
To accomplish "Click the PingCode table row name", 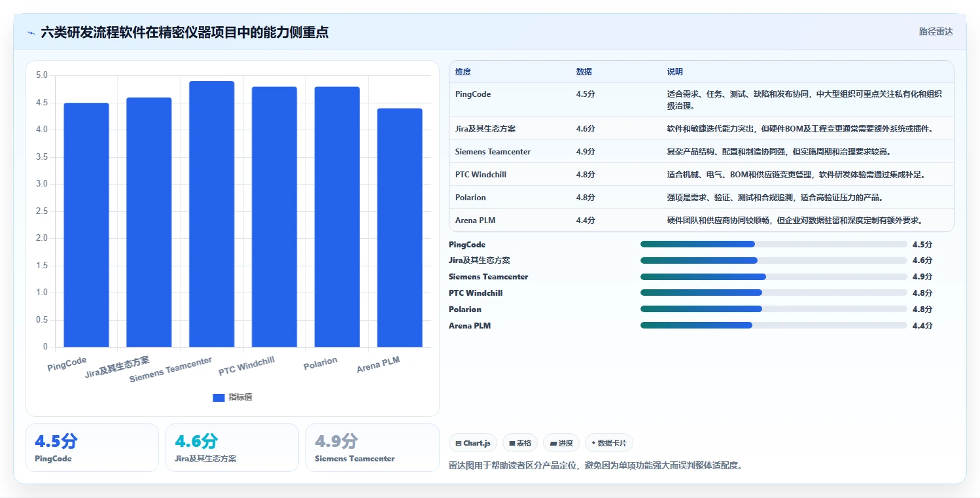I will 473,94.
